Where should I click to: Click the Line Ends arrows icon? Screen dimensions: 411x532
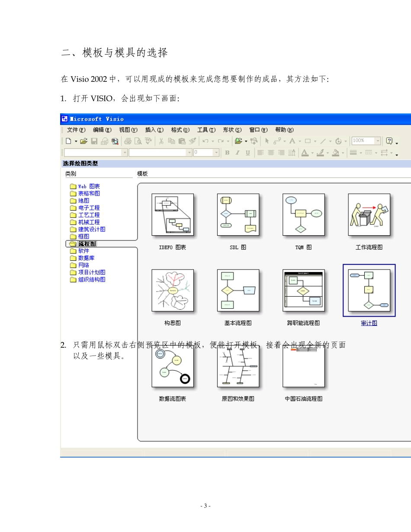tap(384, 153)
